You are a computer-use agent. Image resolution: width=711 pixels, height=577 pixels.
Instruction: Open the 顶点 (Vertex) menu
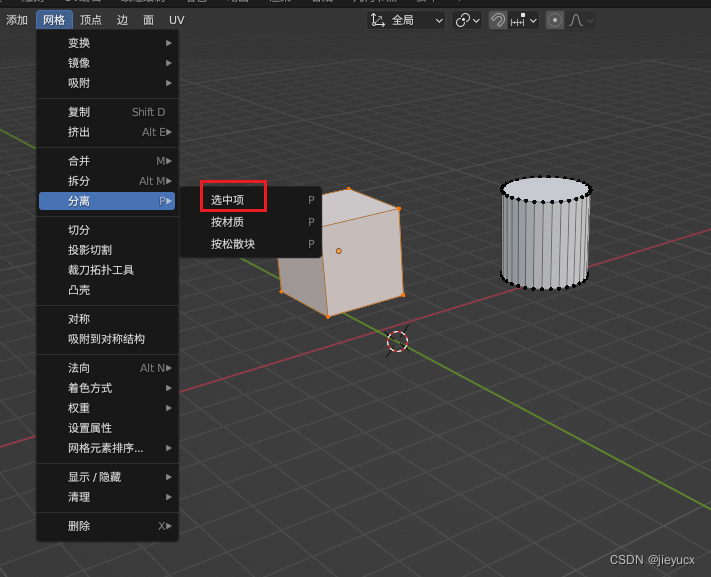91,20
